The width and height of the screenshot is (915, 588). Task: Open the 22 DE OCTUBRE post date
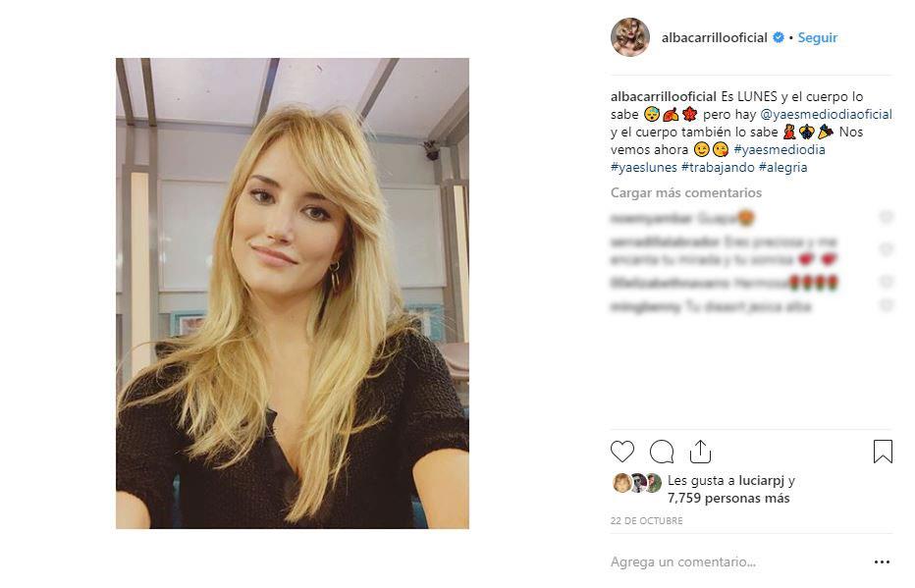pos(647,521)
